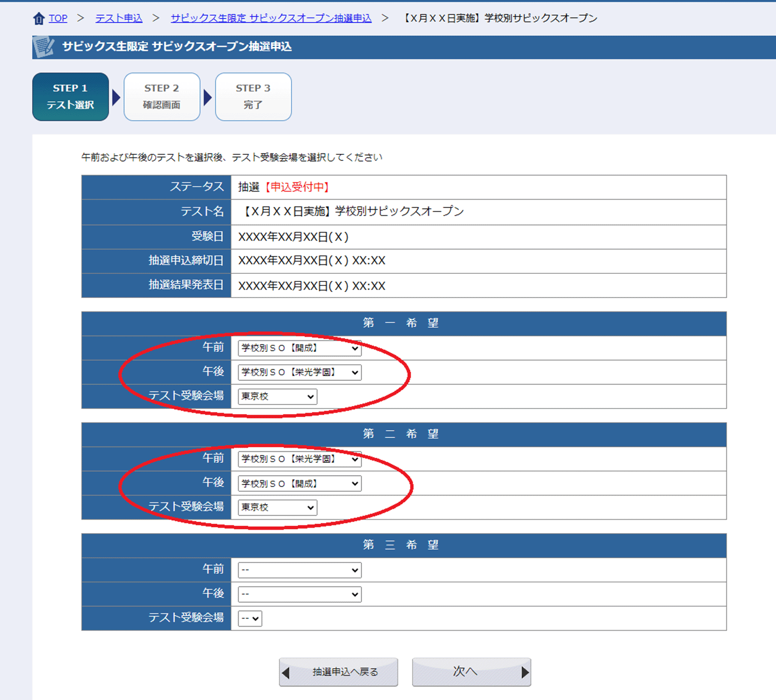Click the home icon beside TOP
Viewport: 776px width, 700px height.
[39, 19]
